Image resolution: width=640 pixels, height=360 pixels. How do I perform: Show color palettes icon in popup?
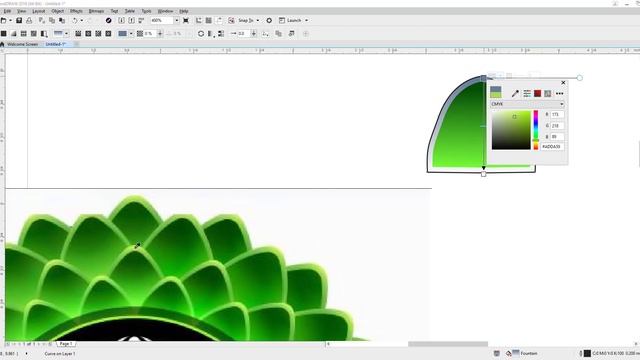[x=548, y=93]
